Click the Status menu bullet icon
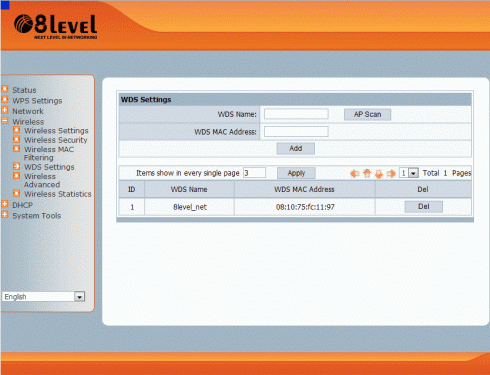The image size is (490, 375). pos(5,89)
